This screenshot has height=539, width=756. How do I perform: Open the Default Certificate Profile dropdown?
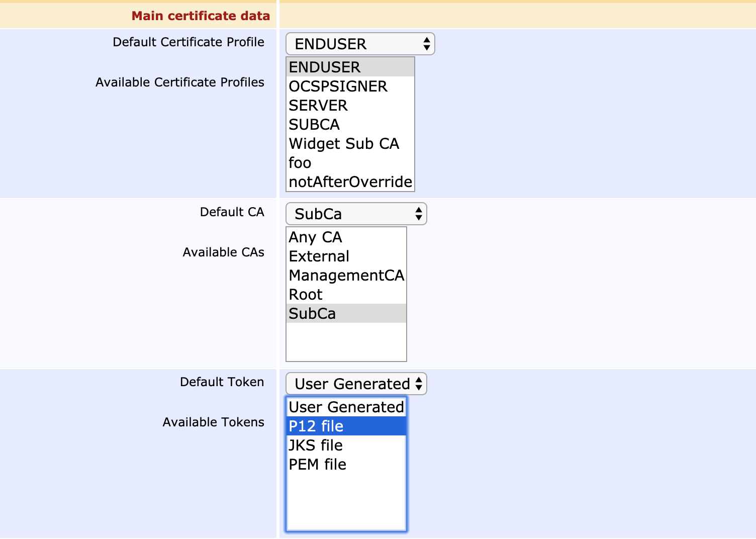click(360, 44)
